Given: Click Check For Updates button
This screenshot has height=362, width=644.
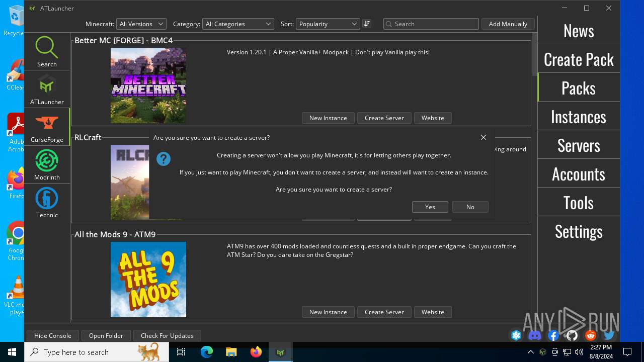Looking at the screenshot, I should [x=167, y=335].
